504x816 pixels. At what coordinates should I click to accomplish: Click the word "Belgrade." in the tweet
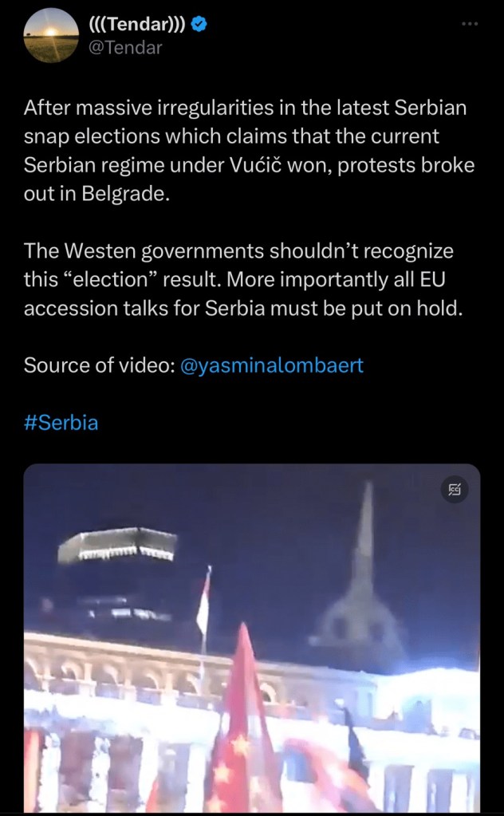coord(130,195)
